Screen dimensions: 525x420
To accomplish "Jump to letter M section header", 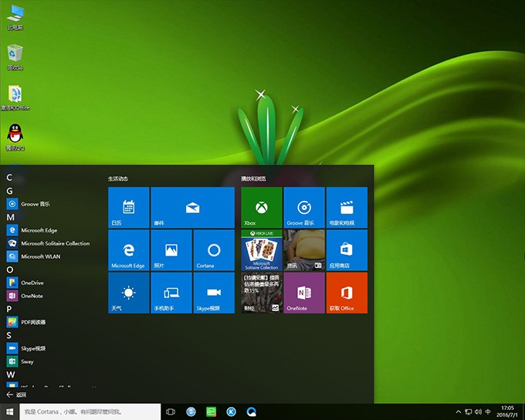I will coord(11,217).
